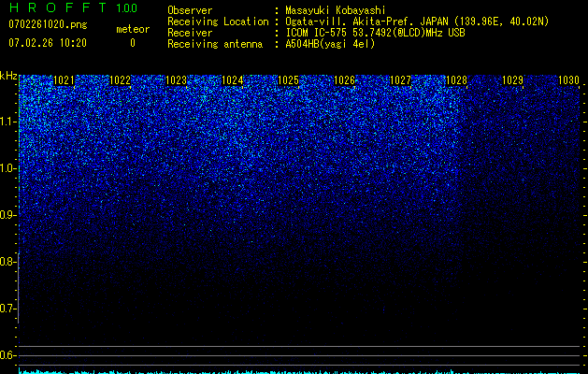This screenshot has width=588, height=374.
Task: Click the HROFFT 1.0.0 title text
Action: (73, 7)
